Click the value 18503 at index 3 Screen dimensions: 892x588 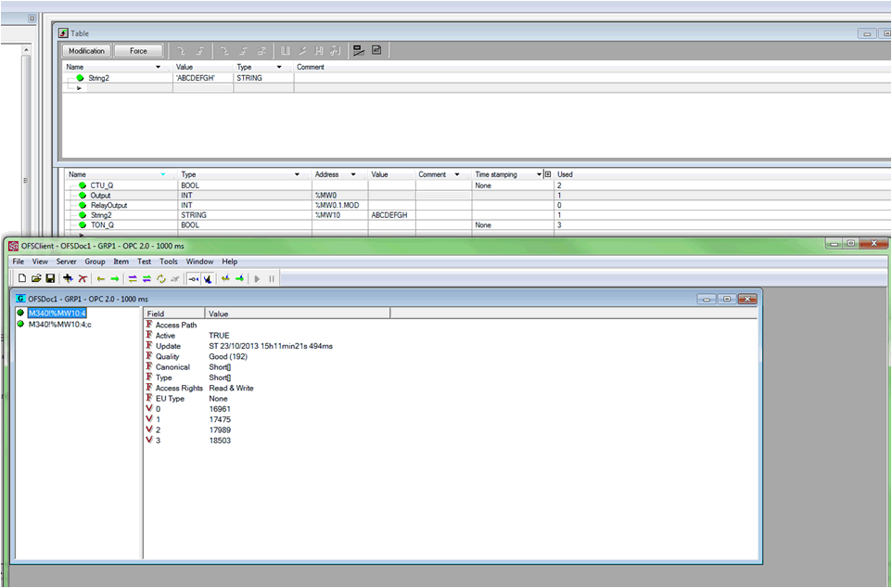point(220,440)
